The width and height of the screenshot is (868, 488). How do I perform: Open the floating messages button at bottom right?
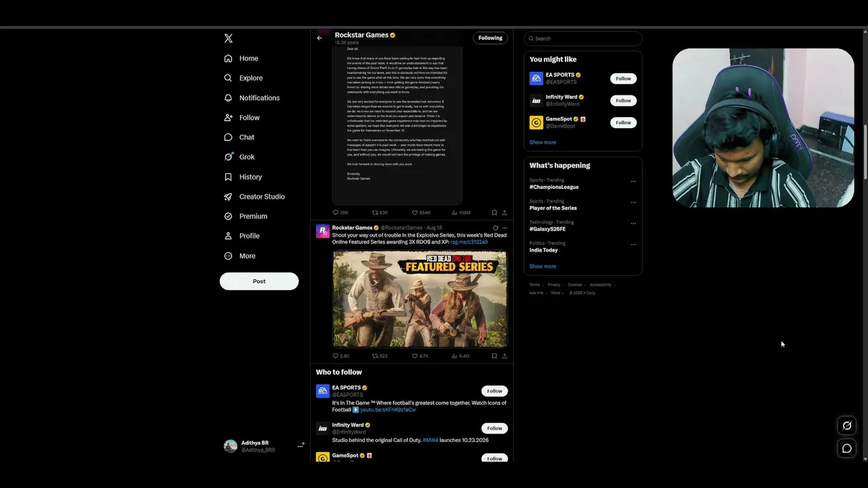tap(847, 448)
